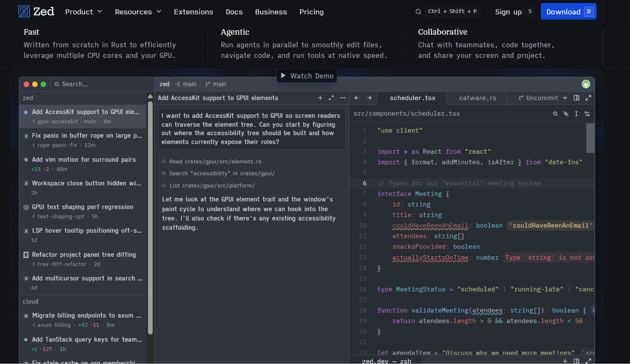Select thread 'Add TanStack query keys for team...'
The width and height of the screenshot is (630, 364).
point(83,344)
